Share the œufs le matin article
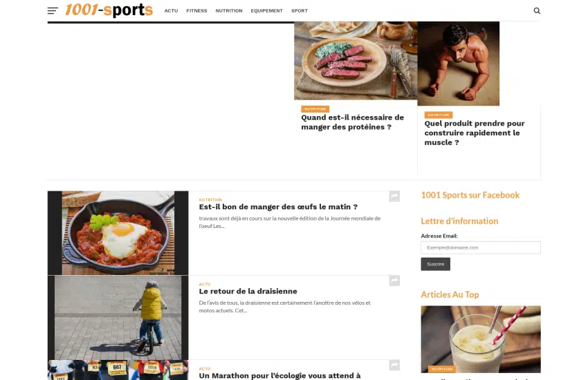Screen dimensions: 588x380 click(x=394, y=196)
